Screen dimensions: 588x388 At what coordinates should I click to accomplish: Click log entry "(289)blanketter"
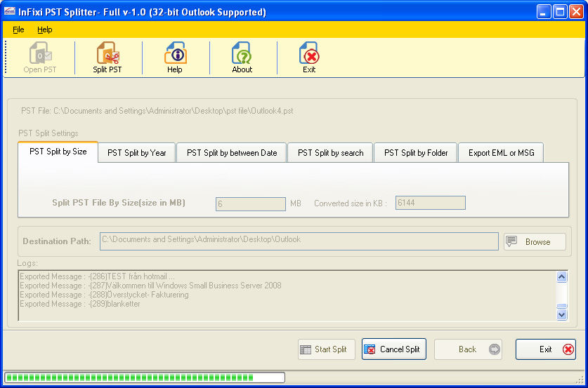80,304
